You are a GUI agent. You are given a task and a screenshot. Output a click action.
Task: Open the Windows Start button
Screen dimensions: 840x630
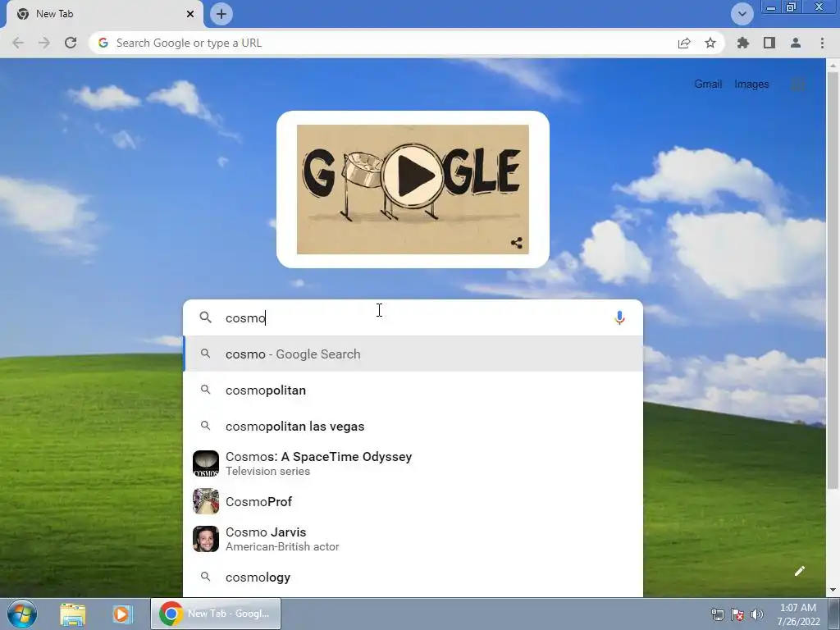tap(22, 614)
